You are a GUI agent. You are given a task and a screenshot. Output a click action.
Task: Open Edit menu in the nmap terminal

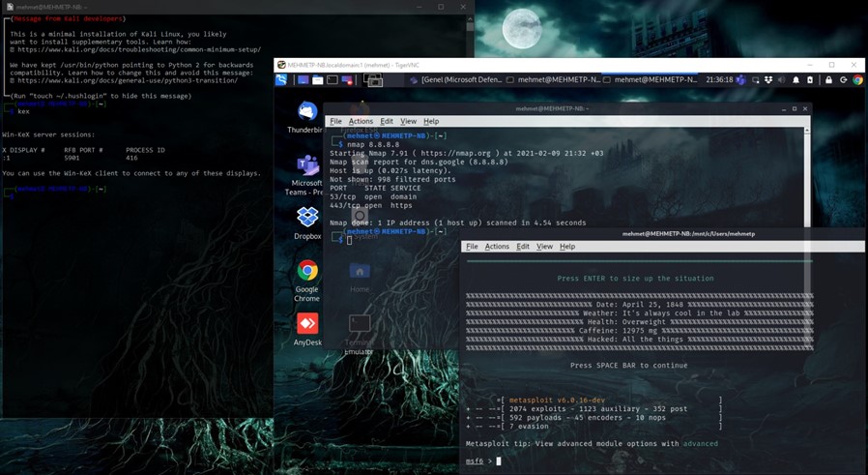pyautogui.click(x=386, y=122)
